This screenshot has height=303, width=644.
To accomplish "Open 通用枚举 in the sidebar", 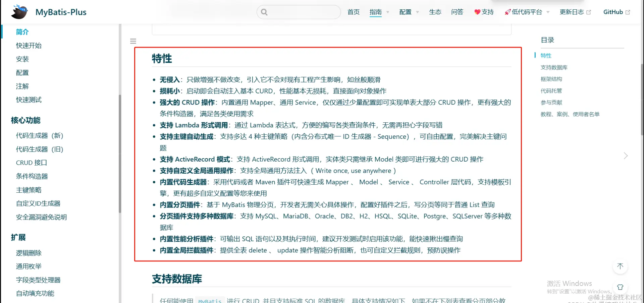I will 29,266.
